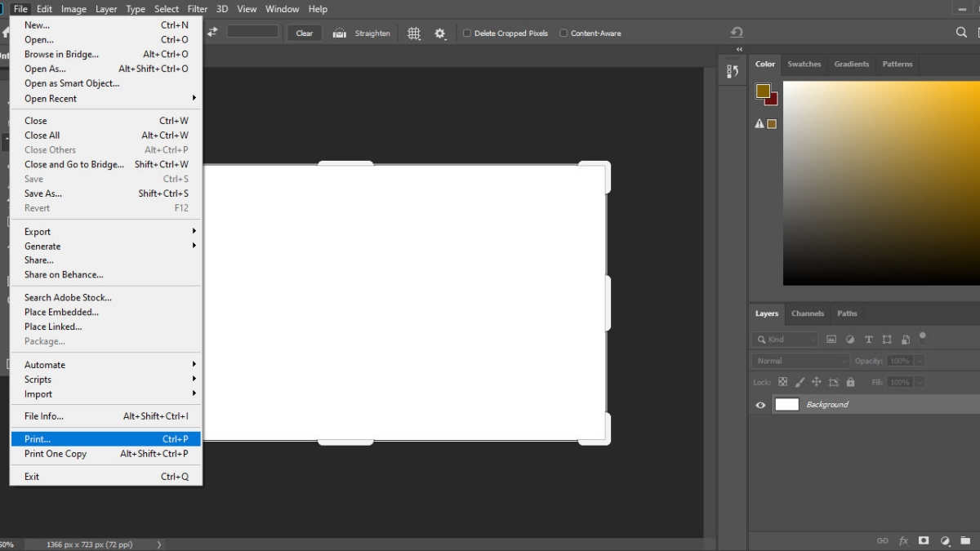Add a layer mask from the Layers panel
Image resolution: width=980 pixels, height=551 pixels.
pyautogui.click(x=924, y=540)
